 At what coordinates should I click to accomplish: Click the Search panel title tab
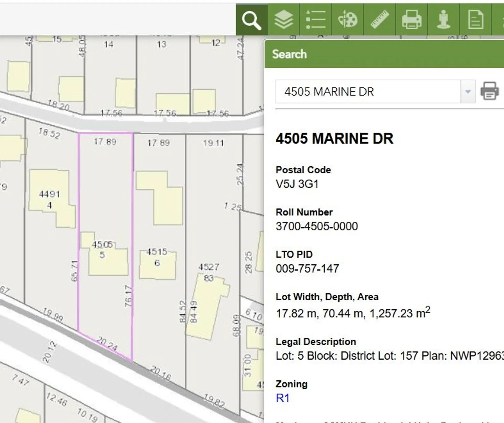[289, 54]
